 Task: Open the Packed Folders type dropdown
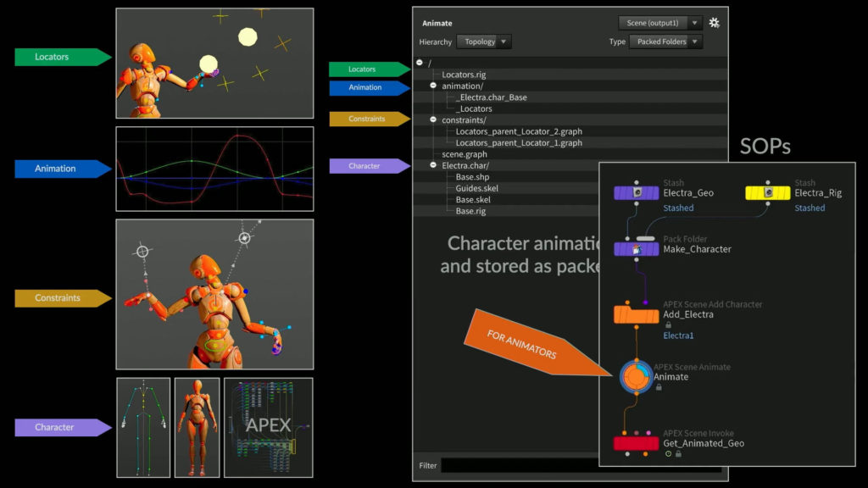pyautogui.click(x=665, y=42)
